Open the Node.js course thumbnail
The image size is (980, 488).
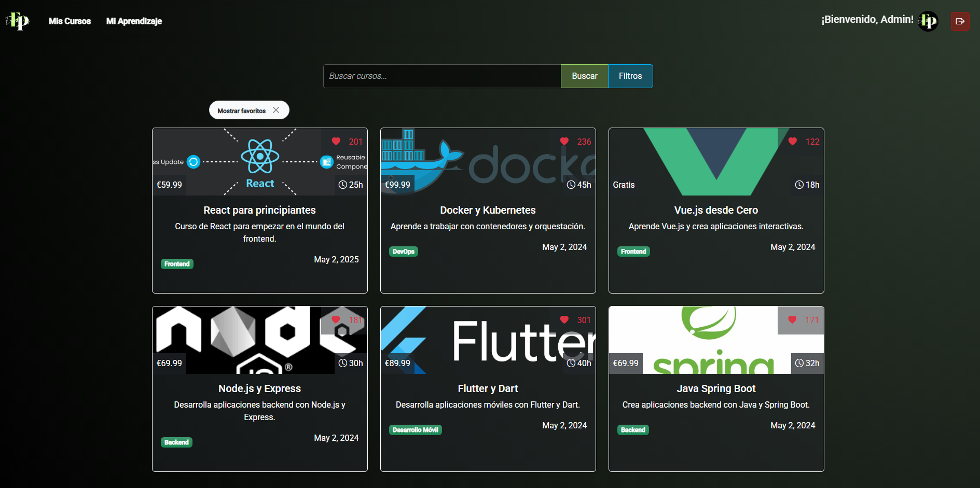[260, 340]
